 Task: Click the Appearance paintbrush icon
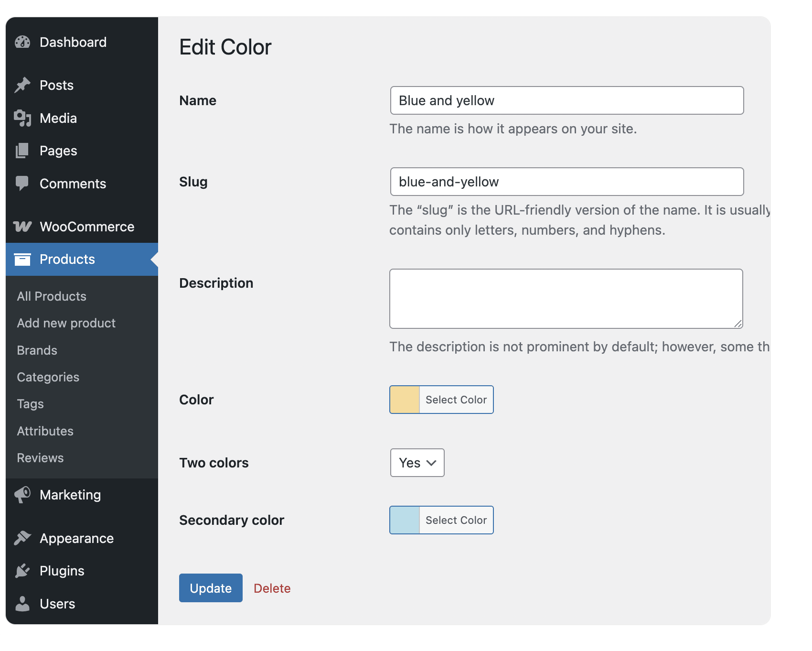point(22,538)
